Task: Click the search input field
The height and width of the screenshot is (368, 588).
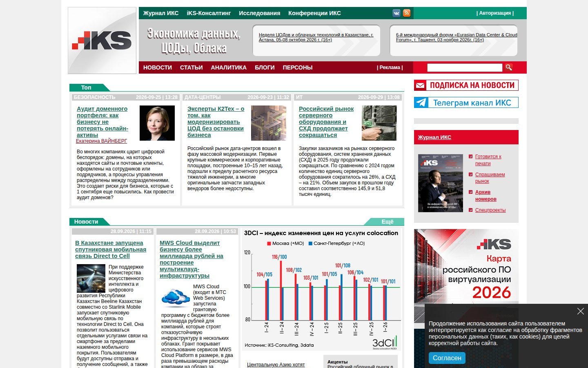Action: tap(465, 67)
